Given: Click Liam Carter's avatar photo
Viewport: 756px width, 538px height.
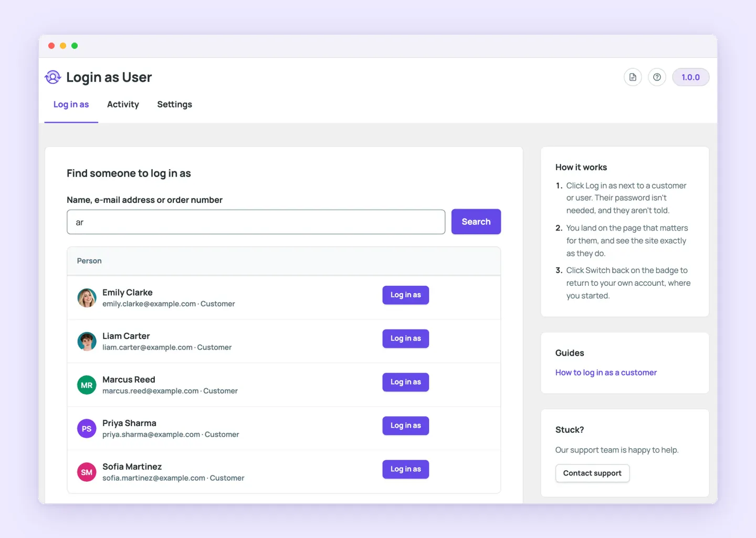Looking at the screenshot, I should tap(87, 342).
